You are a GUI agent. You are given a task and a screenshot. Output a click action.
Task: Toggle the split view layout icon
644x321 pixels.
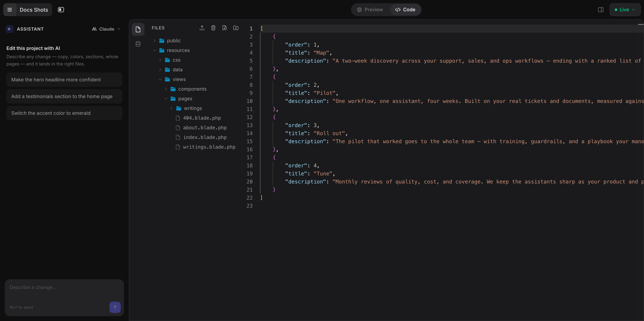click(x=601, y=9)
